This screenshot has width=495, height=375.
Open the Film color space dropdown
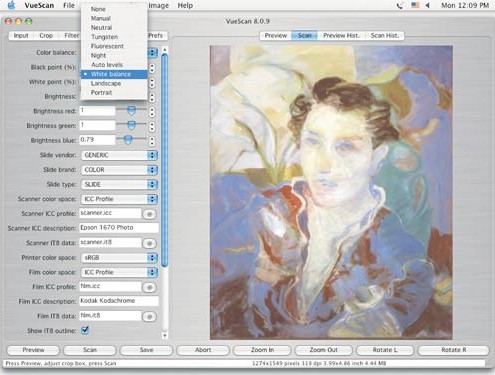(x=119, y=272)
